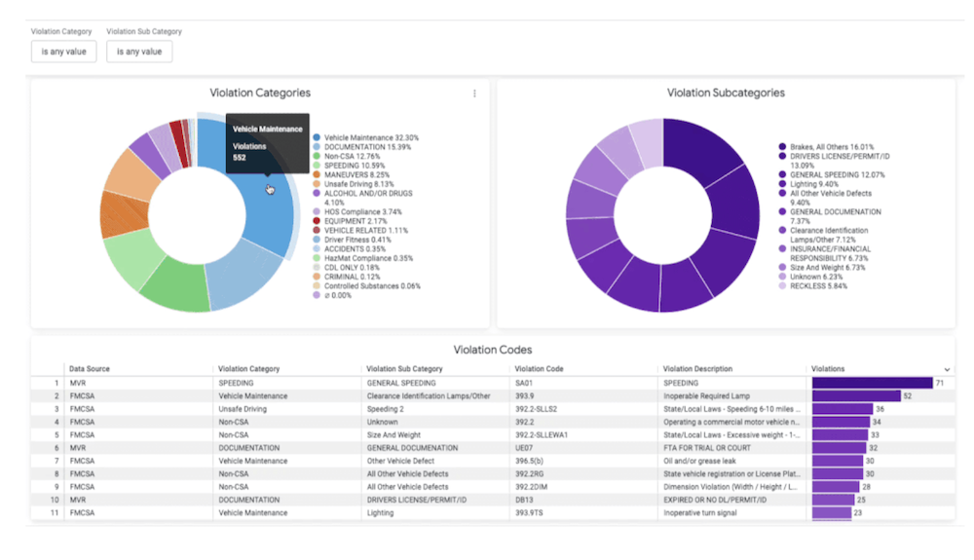Toggle CRIMINAL 0.12% legend entry
Screen dimensions: 974x560
pyautogui.click(x=347, y=277)
